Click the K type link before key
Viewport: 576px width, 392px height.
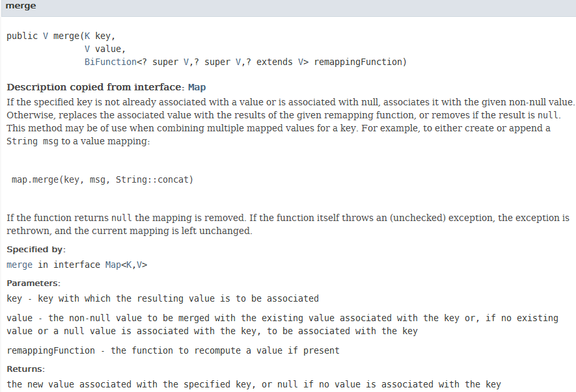[87, 36]
